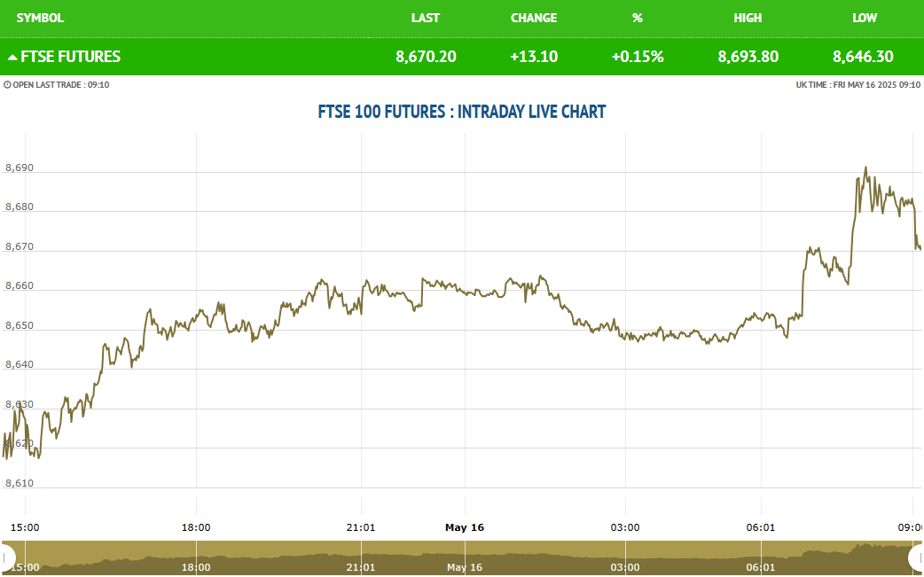
Task: Click the FTSE 100 FUTURES chart title
Action: click(x=462, y=112)
